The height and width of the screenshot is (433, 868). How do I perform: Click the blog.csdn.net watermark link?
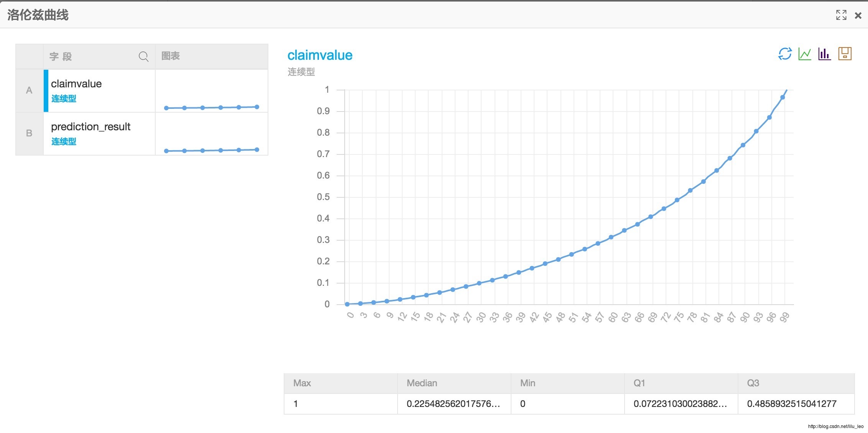[835, 426]
